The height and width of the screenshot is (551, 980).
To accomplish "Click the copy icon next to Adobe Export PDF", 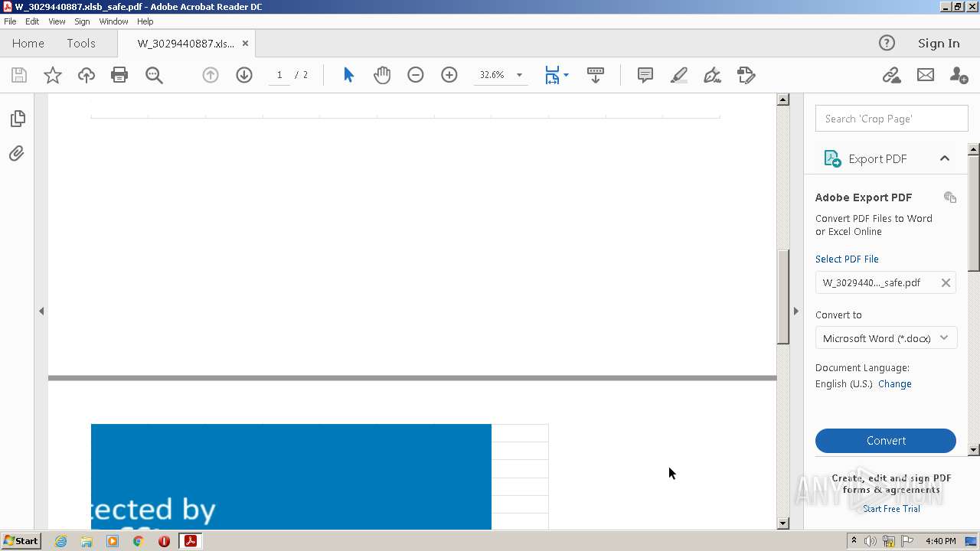I will point(950,197).
